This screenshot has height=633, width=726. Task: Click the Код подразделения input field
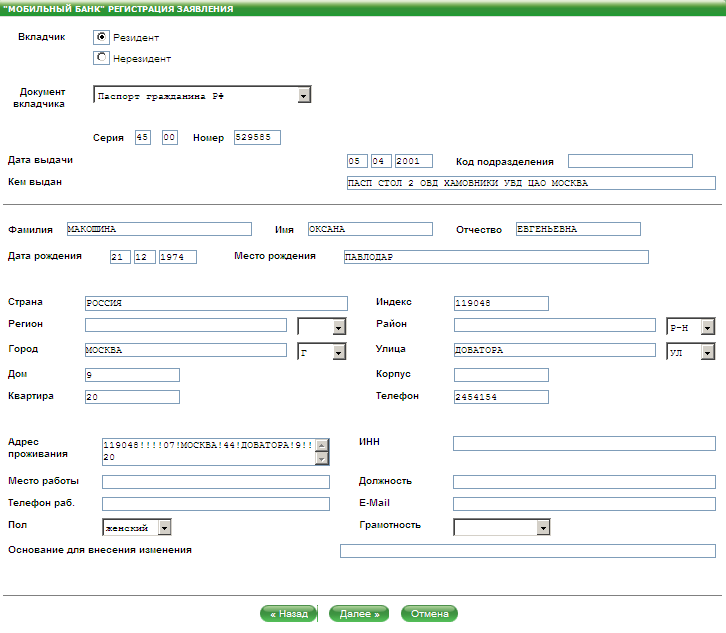click(x=630, y=161)
